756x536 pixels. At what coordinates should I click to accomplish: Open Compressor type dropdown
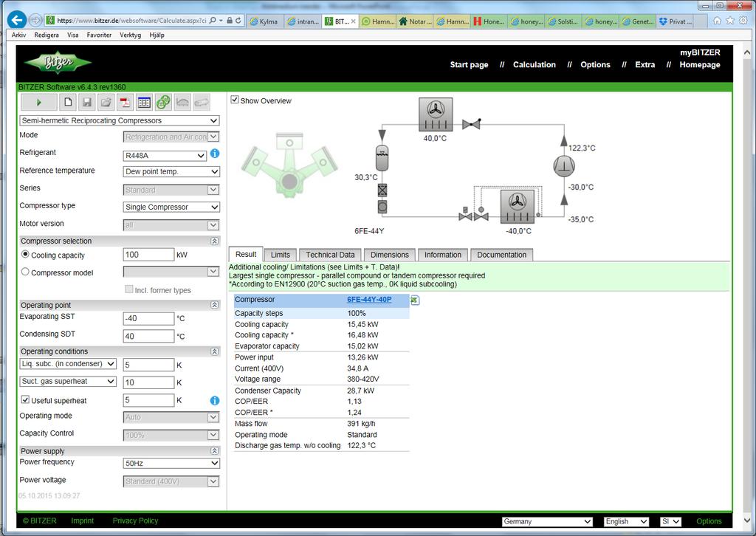coord(171,207)
